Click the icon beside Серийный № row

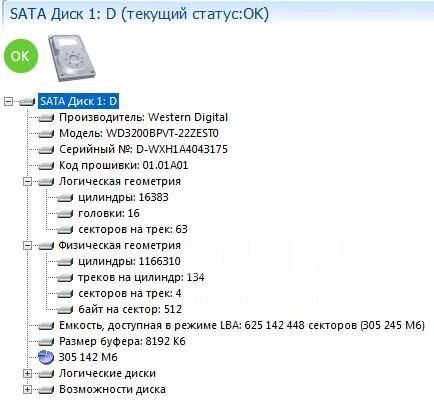tap(46, 149)
